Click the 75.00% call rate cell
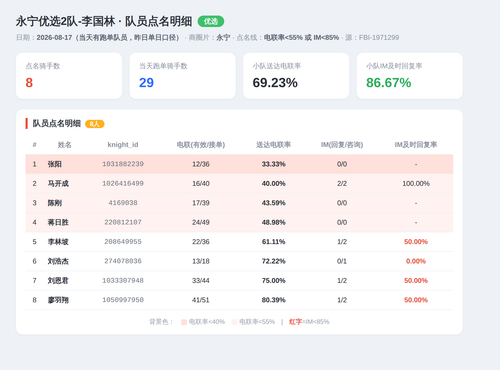This screenshot has height=370, width=500. pyautogui.click(x=273, y=280)
